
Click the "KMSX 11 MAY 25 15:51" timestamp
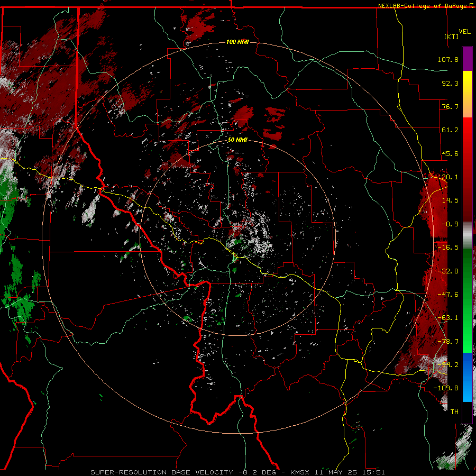coord(337,472)
